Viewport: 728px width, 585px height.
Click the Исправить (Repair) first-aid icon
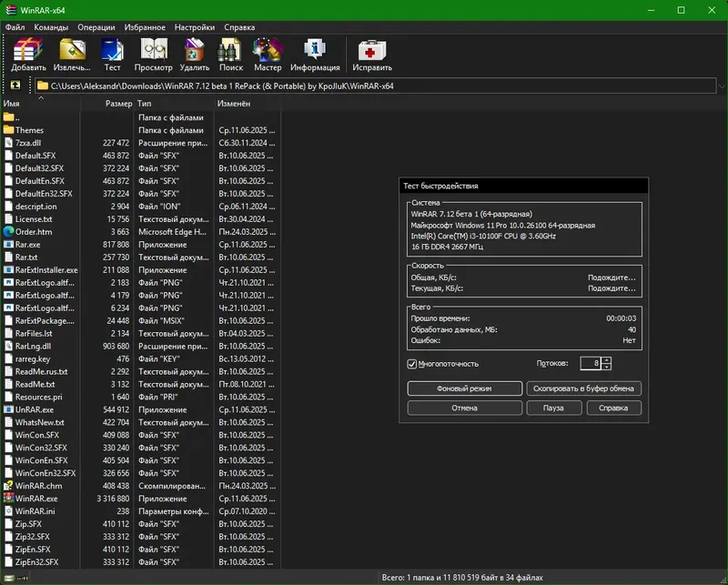[373, 52]
